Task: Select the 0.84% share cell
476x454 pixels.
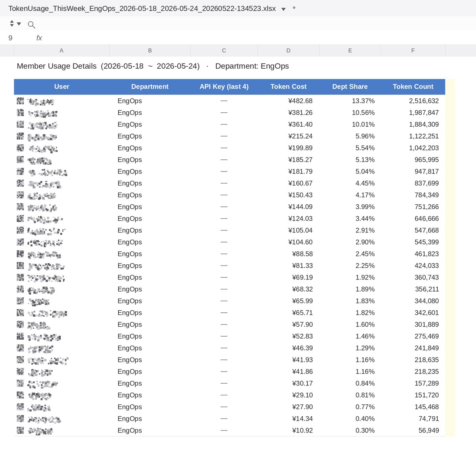Action: pyautogui.click(x=350, y=383)
